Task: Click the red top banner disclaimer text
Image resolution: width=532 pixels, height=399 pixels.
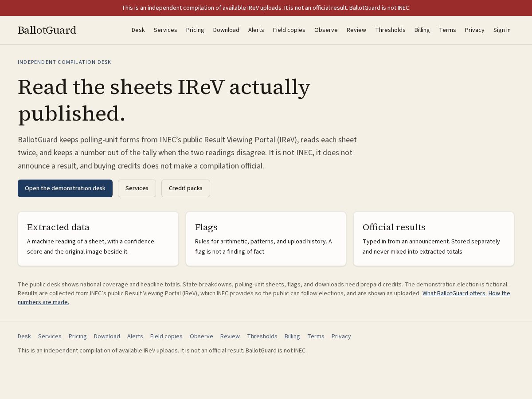Action: tap(266, 8)
